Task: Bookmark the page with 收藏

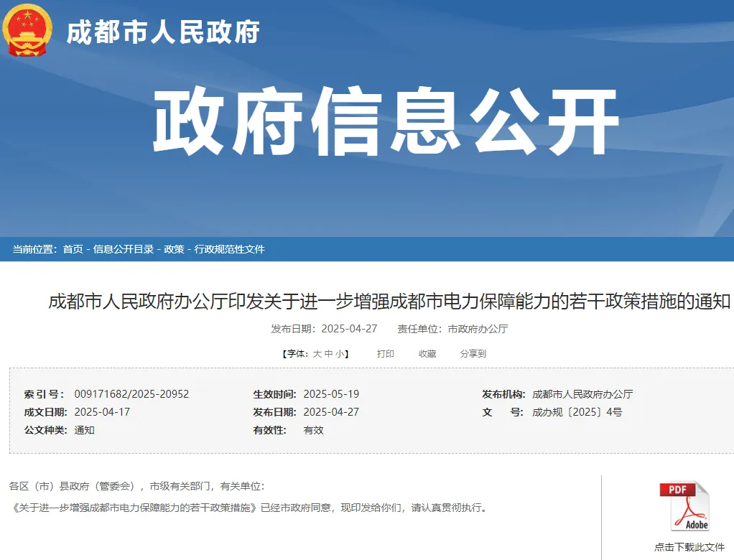Action: 427,354
